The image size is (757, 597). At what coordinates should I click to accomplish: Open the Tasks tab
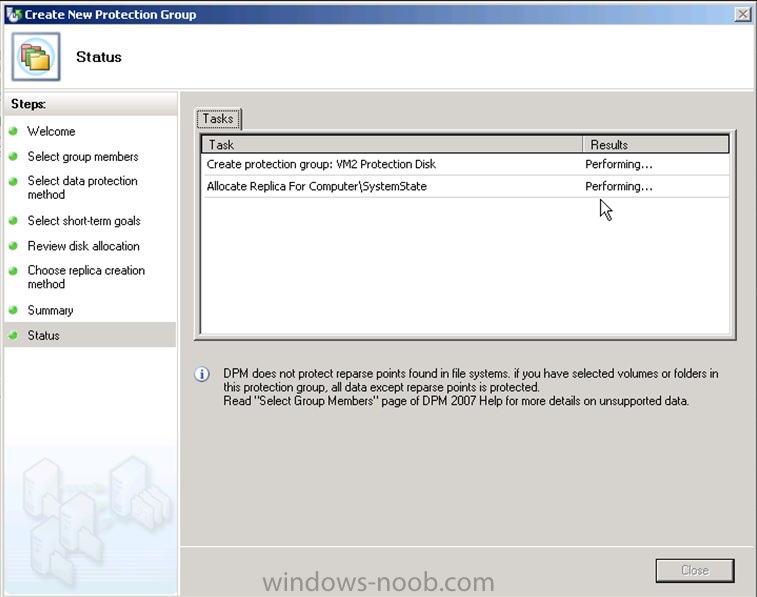(218, 119)
